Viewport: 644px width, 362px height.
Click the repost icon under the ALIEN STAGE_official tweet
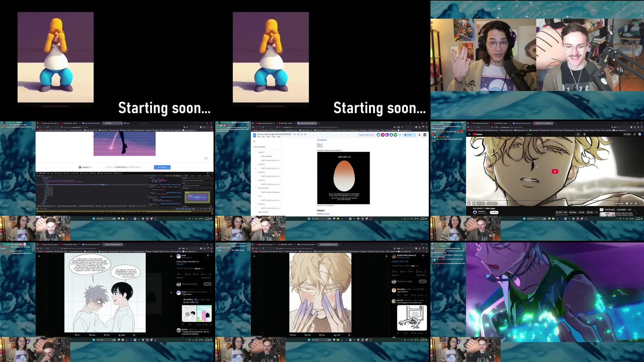[x=402, y=272]
